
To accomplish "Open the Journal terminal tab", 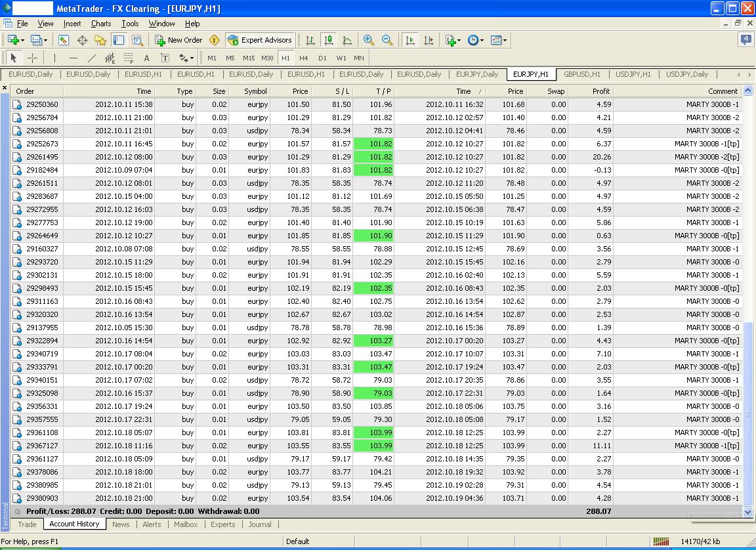I will pyautogui.click(x=260, y=524).
